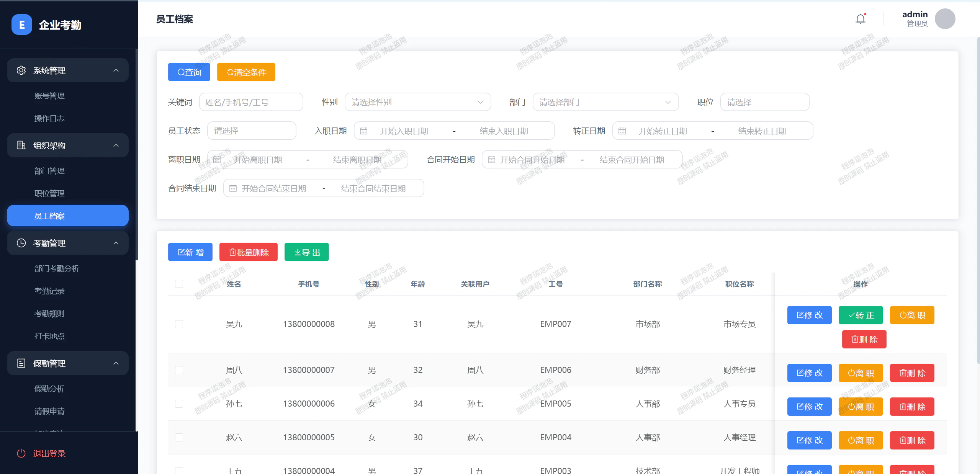Click 删除 for employee 周八
This screenshot has height=474, width=980.
coord(912,373)
